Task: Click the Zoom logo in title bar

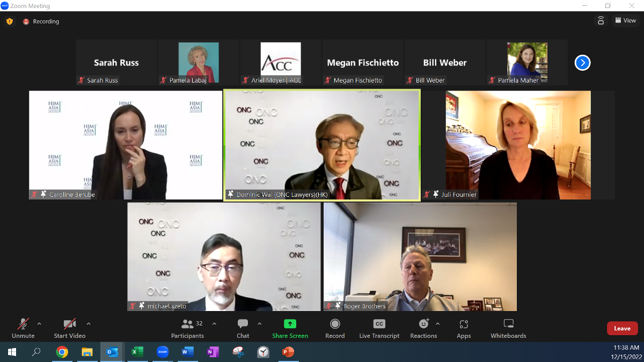Action: [x=5, y=6]
